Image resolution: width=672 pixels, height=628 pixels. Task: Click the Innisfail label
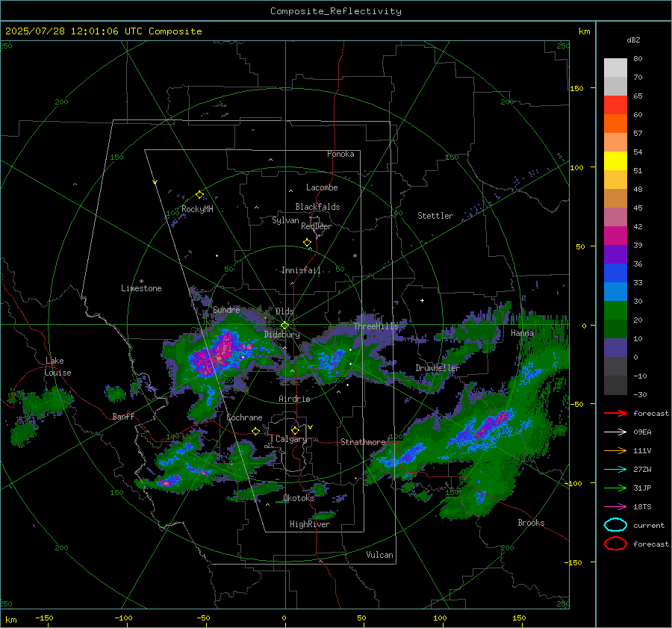[301, 270]
